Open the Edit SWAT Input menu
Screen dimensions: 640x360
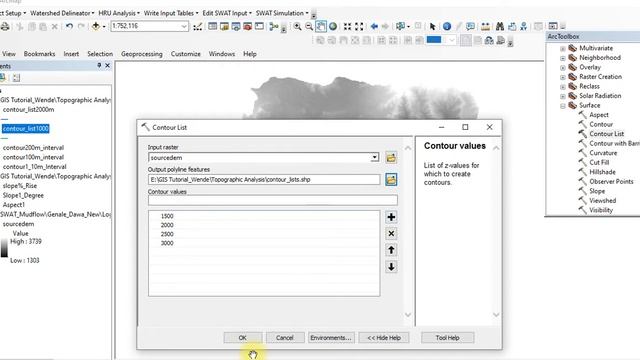[227, 13]
